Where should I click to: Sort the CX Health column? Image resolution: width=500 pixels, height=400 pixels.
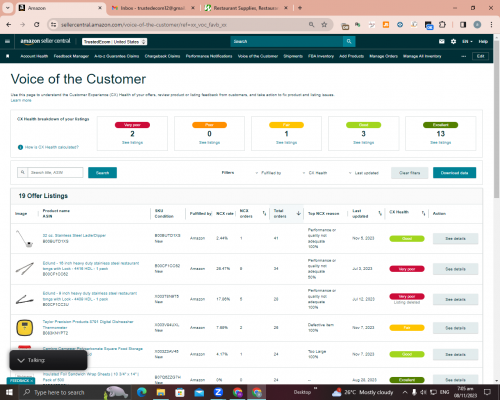click(423, 213)
